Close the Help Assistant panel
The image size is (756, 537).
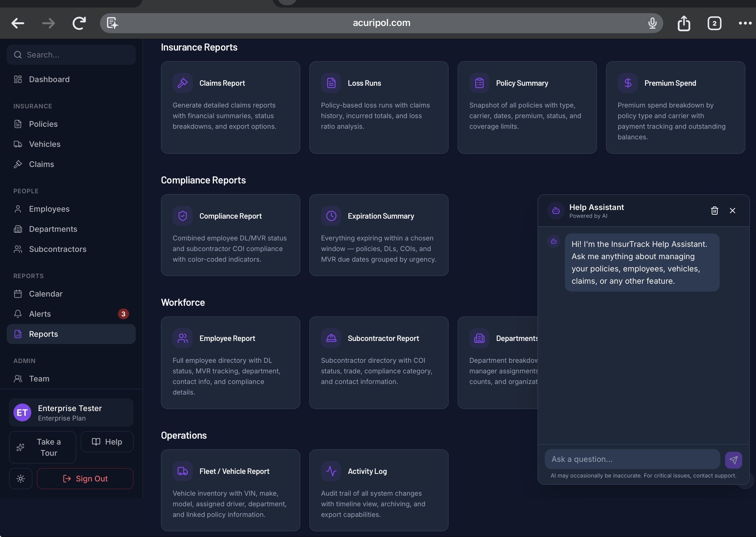point(732,211)
